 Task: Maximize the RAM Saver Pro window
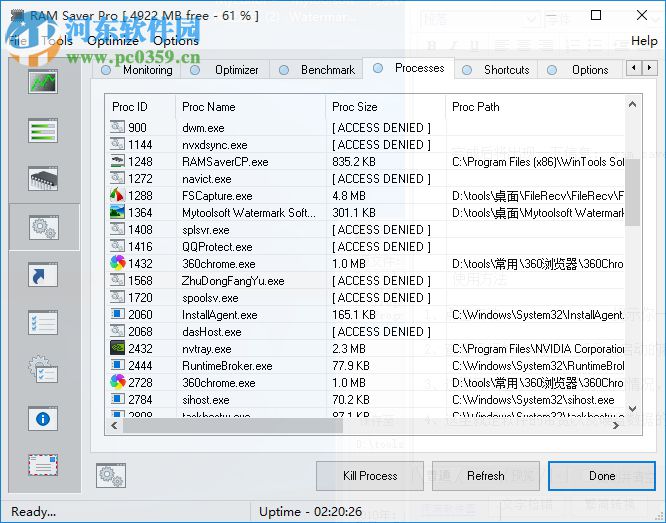[x=596, y=15]
